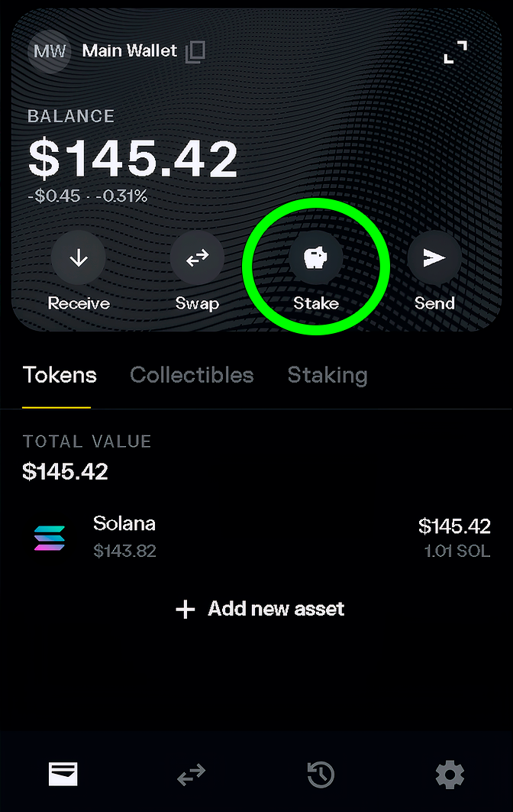
Task: Switch to the Collectibles tab
Action: (192, 375)
